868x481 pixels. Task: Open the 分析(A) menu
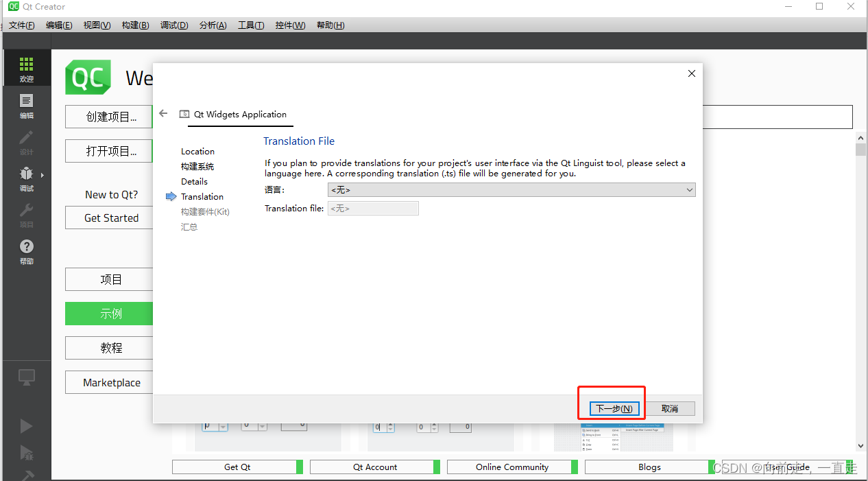[x=213, y=25]
